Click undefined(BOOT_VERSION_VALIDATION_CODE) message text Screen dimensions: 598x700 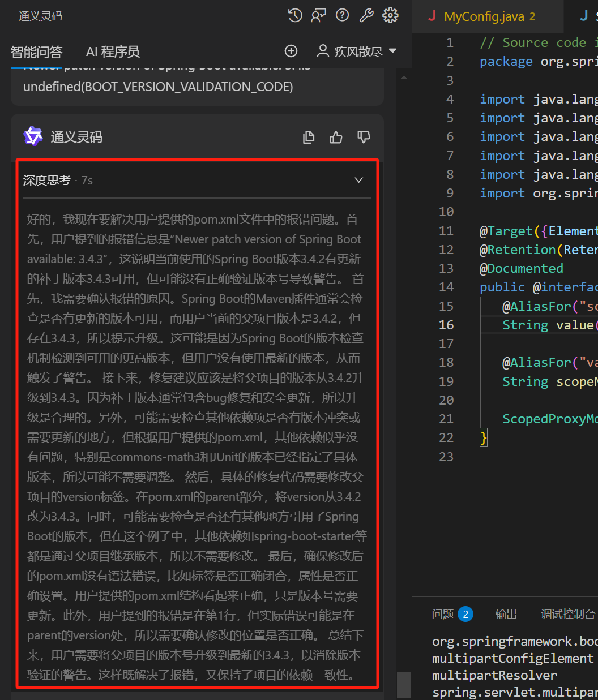(158, 87)
